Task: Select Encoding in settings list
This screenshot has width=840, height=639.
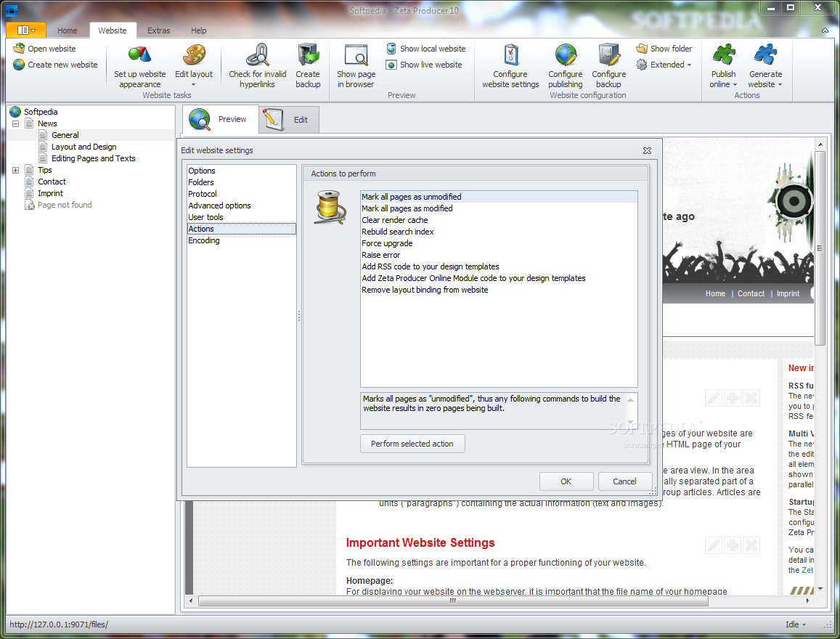Action: 241,240
